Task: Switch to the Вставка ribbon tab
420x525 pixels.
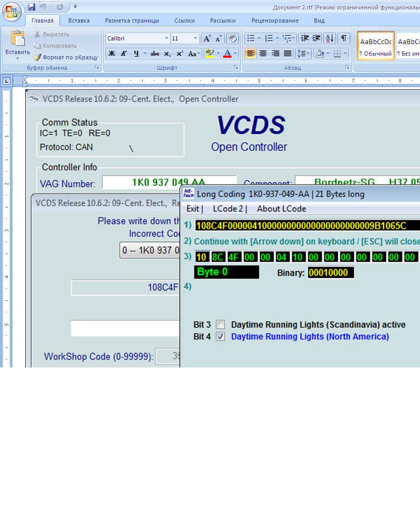Action: [79, 20]
